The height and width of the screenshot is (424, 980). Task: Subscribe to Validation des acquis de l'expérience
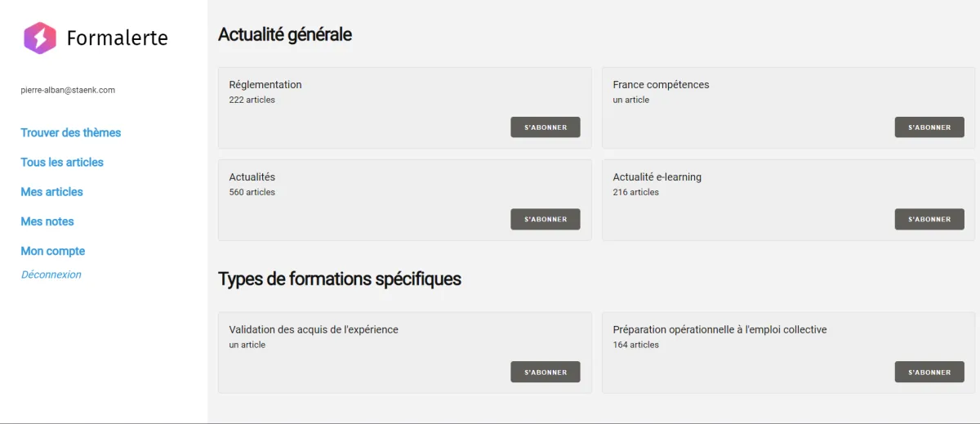pyautogui.click(x=545, y=372)
